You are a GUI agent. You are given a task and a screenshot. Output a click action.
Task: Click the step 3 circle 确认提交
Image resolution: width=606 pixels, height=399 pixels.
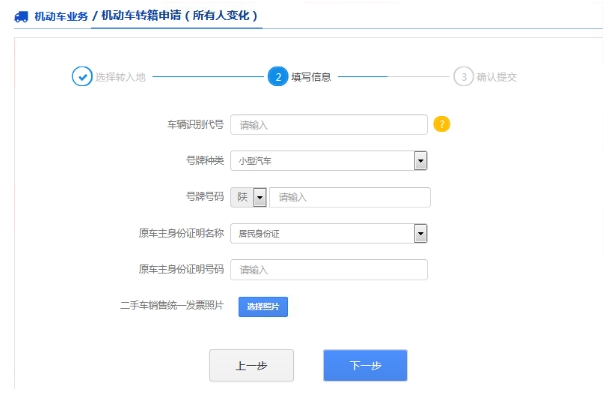tap(463, 77)
